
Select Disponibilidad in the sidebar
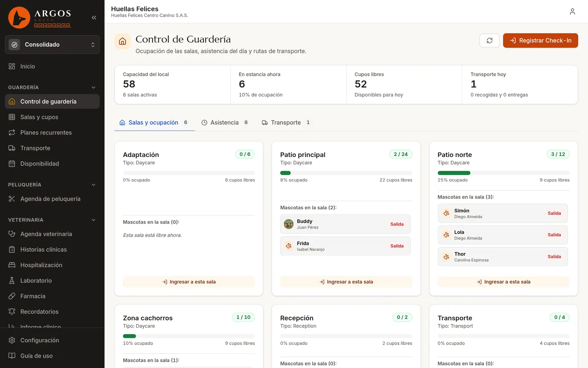click(52, 164)
